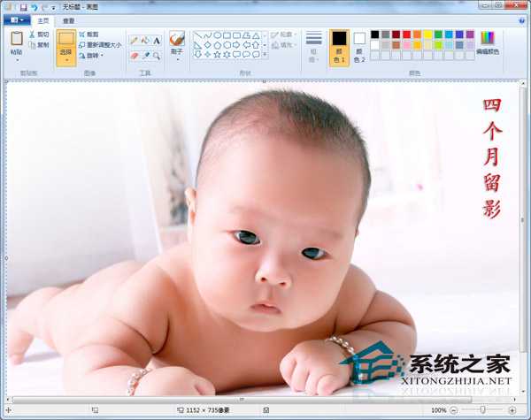531x420 pixels.
Task: Click the Paste (粘贴) clipboard icon
Action: pyautogui.click(x=17, y=39)
